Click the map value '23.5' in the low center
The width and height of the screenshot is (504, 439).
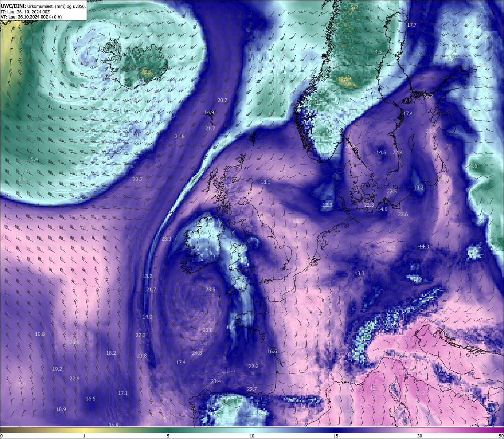pyautogui.click(x=210, y=290)
